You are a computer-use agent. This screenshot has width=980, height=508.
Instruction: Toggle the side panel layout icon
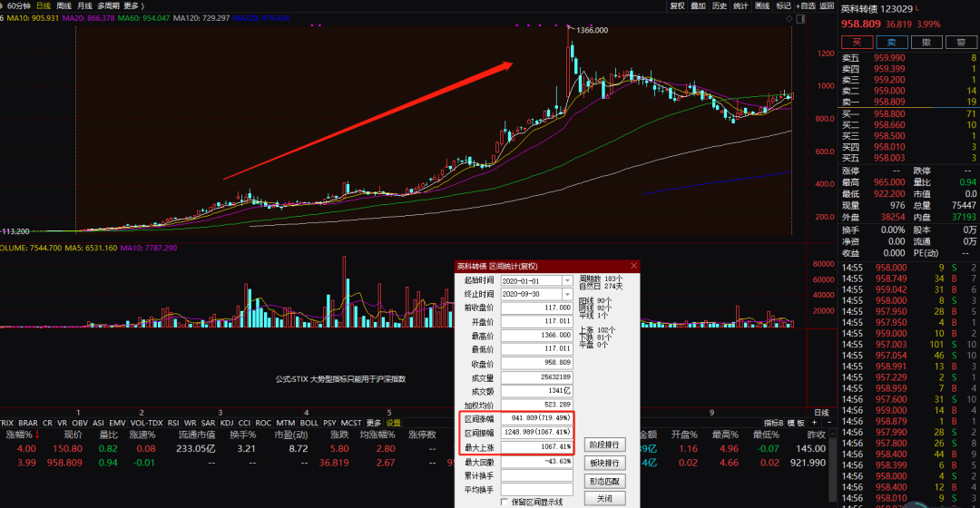tap(800, 19)
